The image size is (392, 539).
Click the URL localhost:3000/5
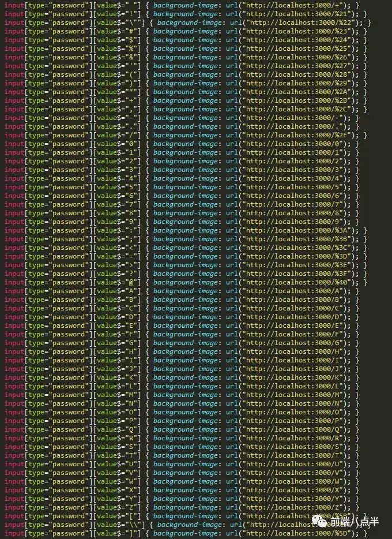[292, 187]
